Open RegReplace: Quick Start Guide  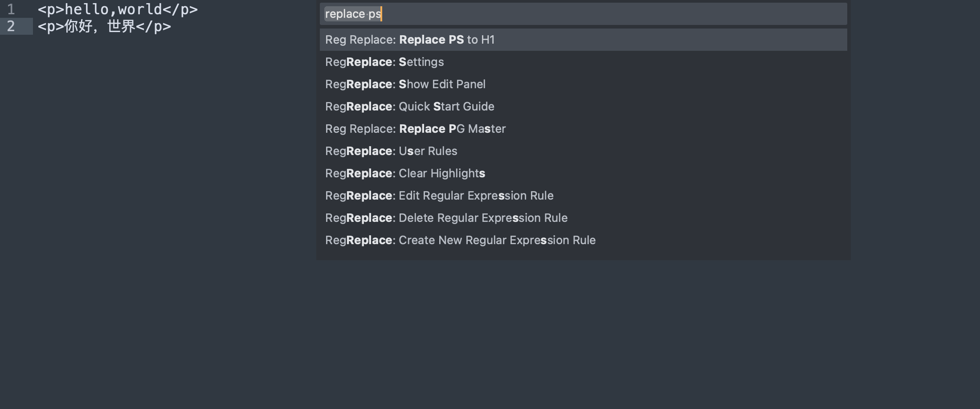coord(410,106)
